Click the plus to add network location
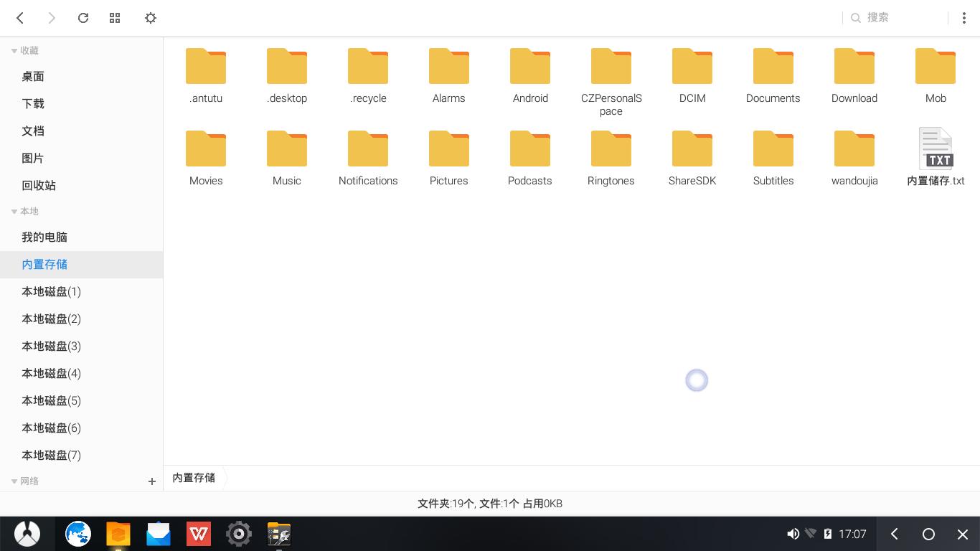 tap(152, 481)
